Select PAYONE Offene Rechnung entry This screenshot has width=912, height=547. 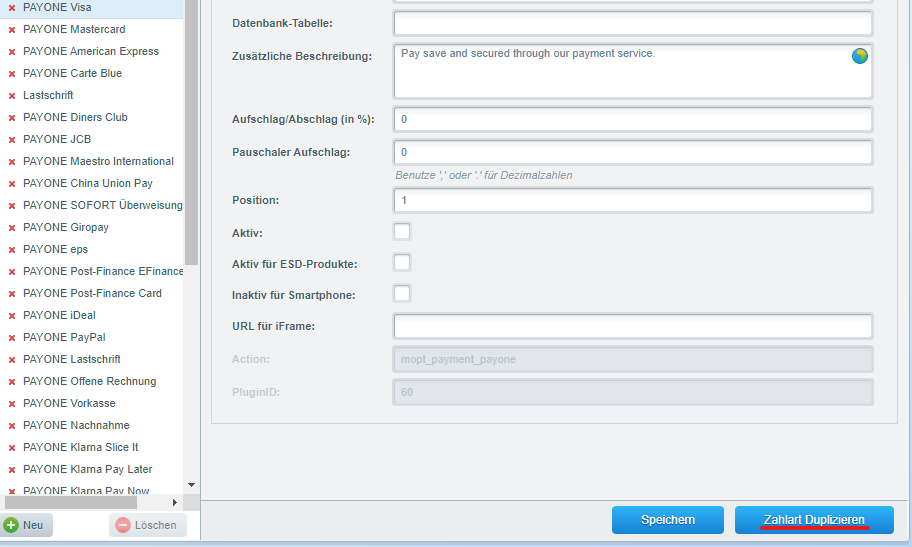91,382
